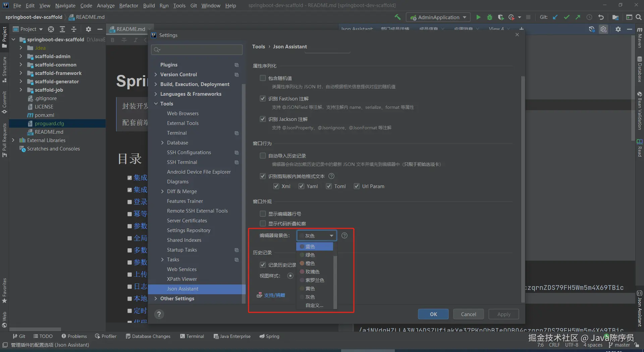Image resolution: width=644 pixels, height=352 pixels.
Task: Open the Database tool window
Action: [x=640, y=70]
